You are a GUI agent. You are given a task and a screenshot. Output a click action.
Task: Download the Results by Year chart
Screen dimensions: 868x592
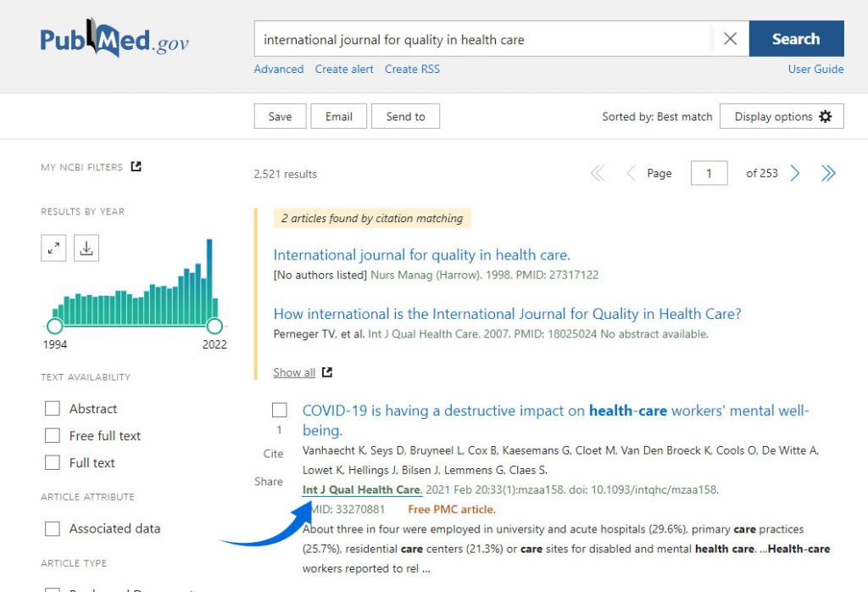(x=86, y=248)
